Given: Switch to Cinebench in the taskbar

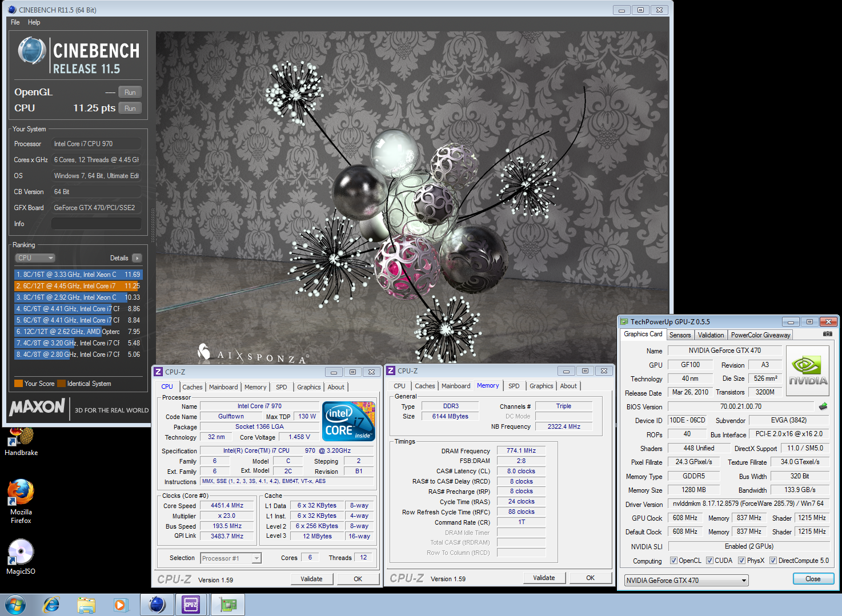Looking at the screenshot, I should (x=157, y=605).
